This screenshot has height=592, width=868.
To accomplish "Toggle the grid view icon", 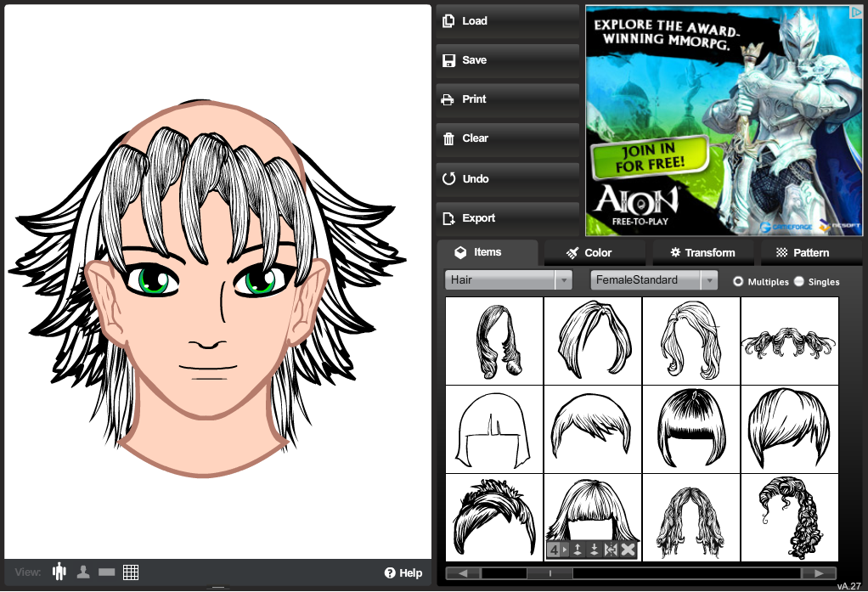I will pyautogui.click(x=131, y=572).
